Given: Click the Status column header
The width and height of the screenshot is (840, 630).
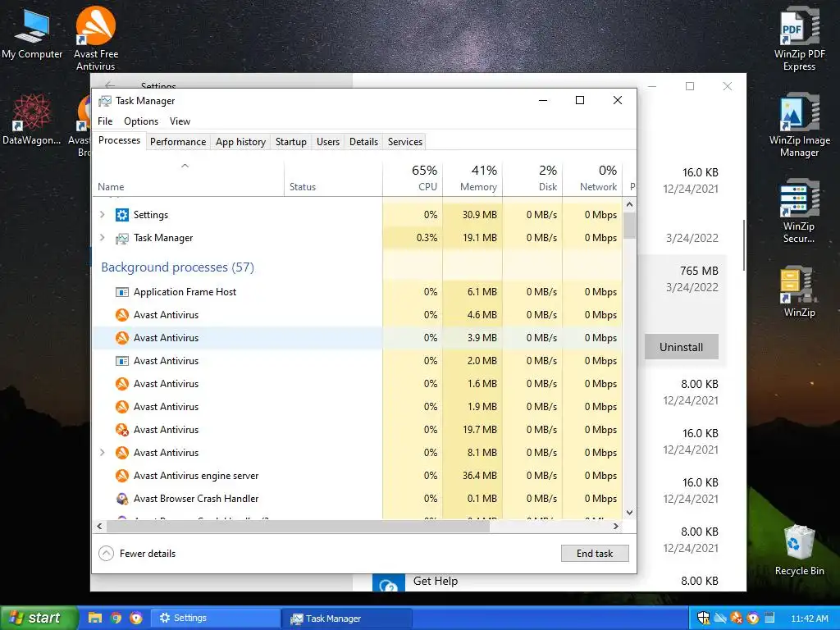Looking at the screenshot, I should click(x=333, y=178).
